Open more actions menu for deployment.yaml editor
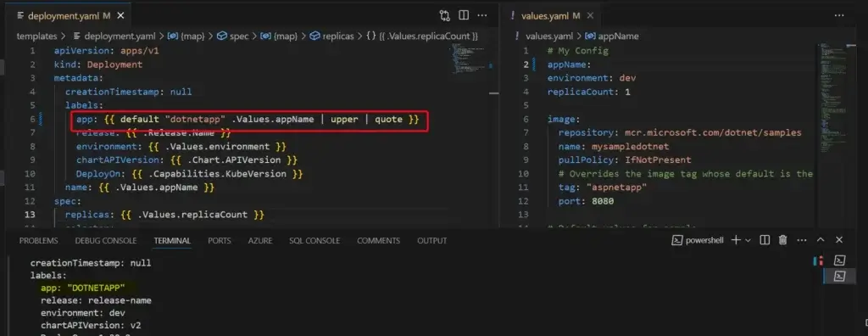The width and height of the screenshot is (868, 336). [x=482, y=15]
